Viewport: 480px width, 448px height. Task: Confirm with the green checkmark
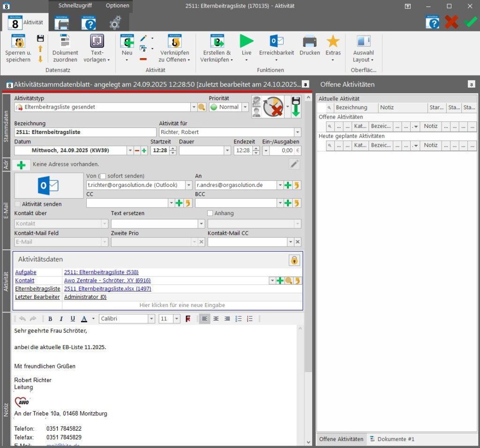click(x=470, y=22)
